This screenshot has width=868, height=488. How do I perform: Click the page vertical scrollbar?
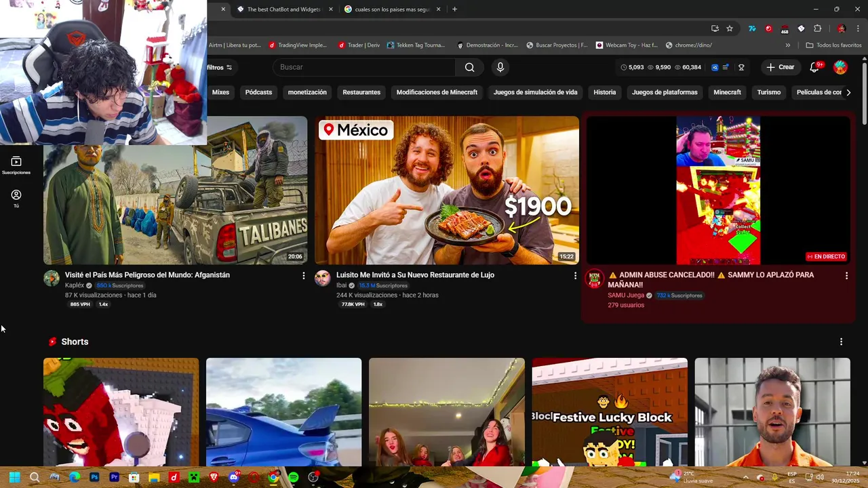coord(864,93)
